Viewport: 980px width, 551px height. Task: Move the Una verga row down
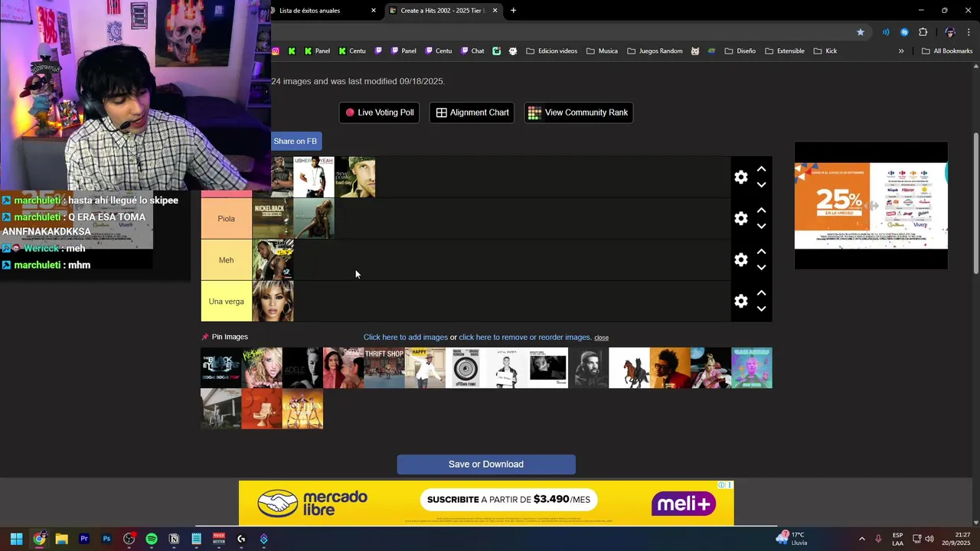761,309
